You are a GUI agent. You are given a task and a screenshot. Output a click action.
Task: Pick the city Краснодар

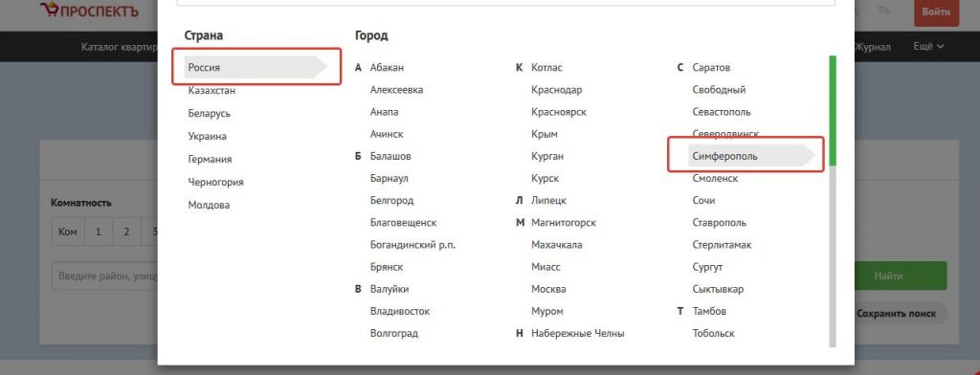(x=556, y=90)
